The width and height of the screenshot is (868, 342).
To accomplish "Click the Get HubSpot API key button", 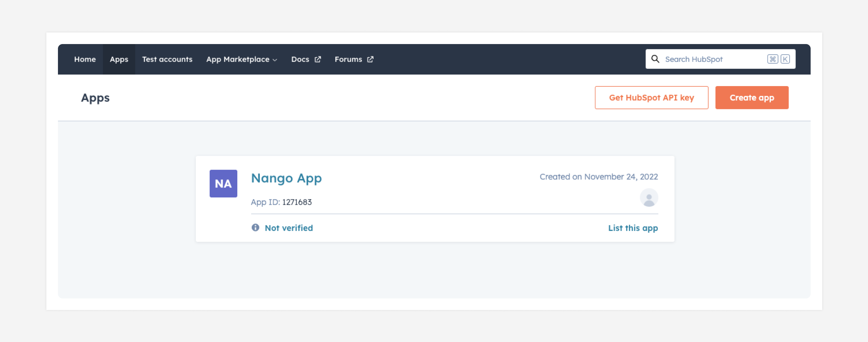I will click(x=651, y=97).
